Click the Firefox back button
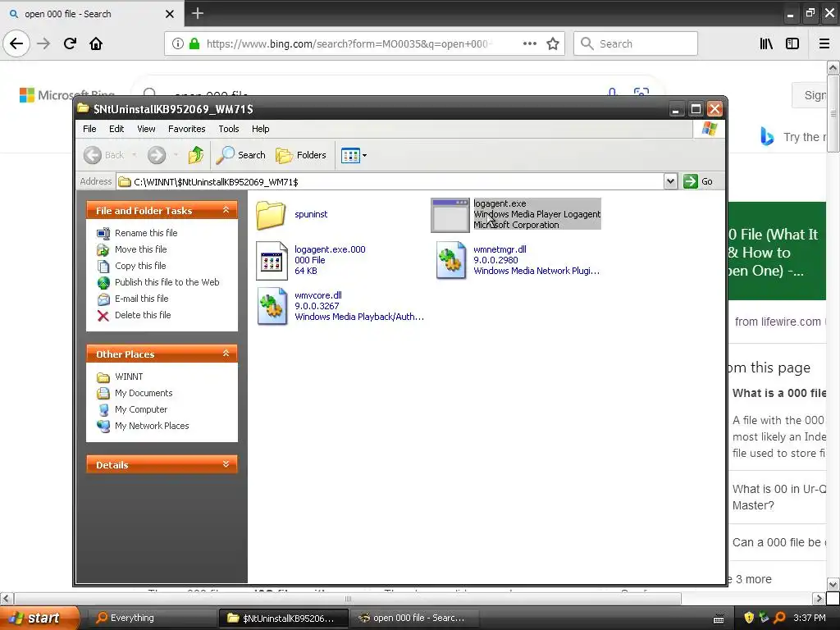The image size is (840, 630). pyautogui.click(x=16, y=43)
